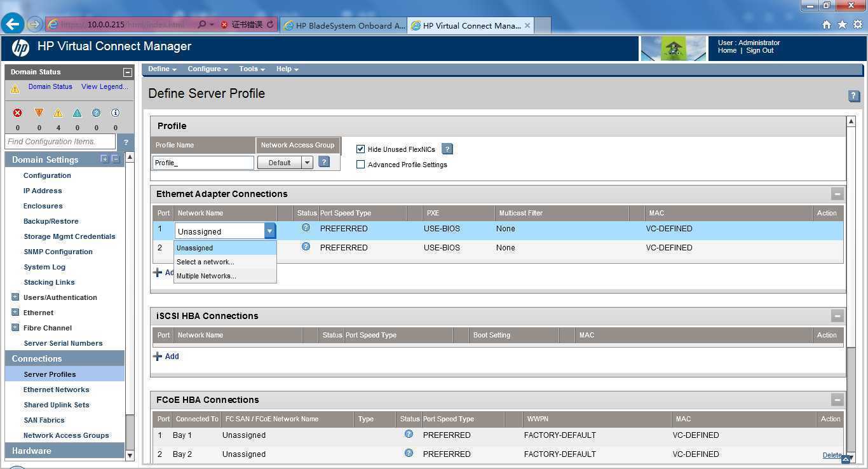The image size is (868, 469).
Task: Choose 'Select a network...' option
Action: click(x=225, y=262)
